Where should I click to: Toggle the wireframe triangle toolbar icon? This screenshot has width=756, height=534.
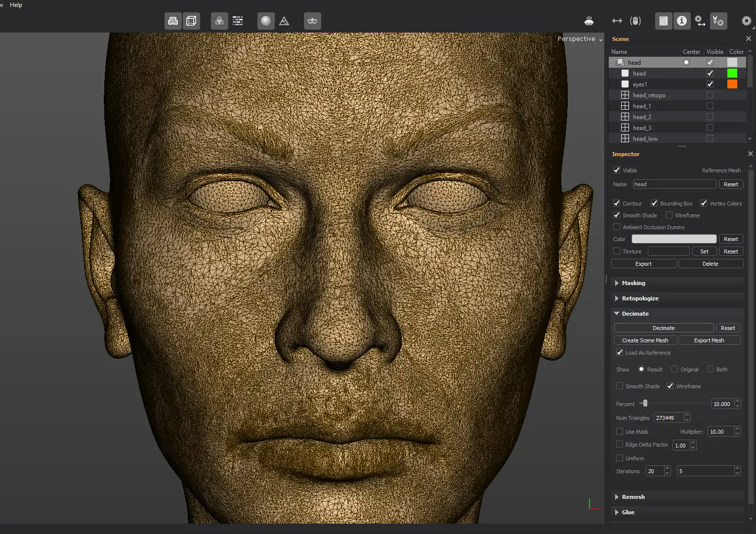click(x=284, y=21)
